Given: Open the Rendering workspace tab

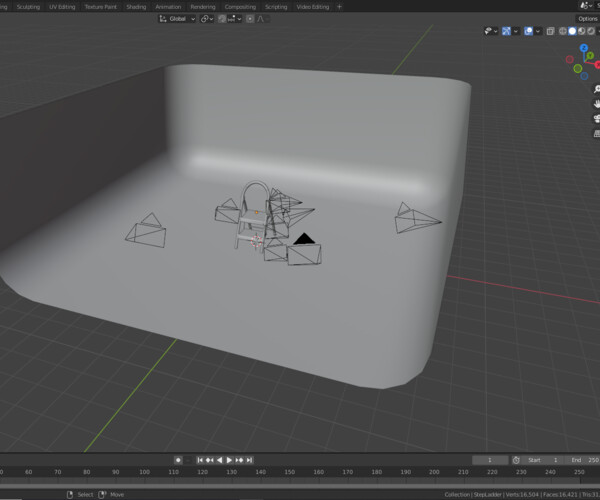Looking at the screenshot, I should click(203, 7).
